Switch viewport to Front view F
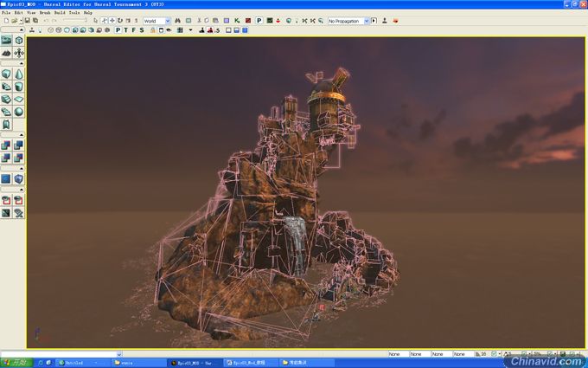Image resolution: width=588 pixels, height=368 pixels. pos(134,30)
